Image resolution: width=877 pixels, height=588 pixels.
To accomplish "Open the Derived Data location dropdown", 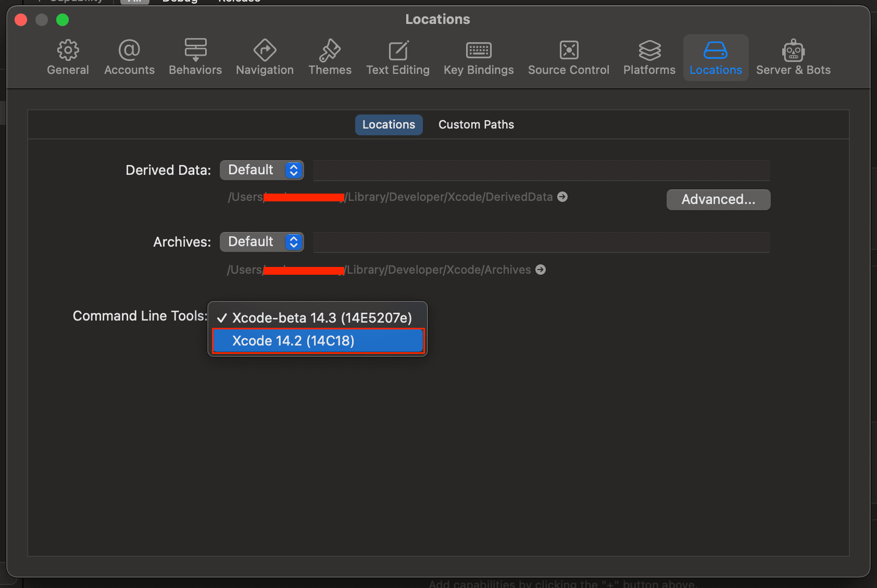I will click(x=261, y=170).
